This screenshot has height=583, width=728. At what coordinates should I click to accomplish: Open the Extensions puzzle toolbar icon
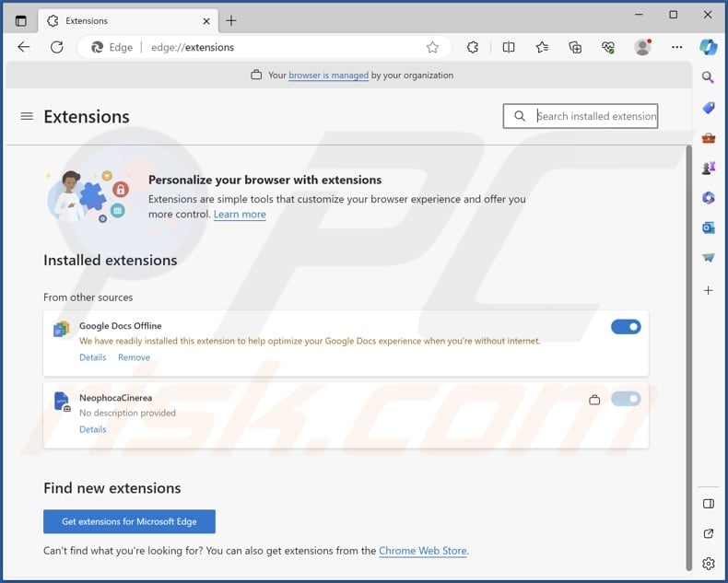tap(473, 47)
